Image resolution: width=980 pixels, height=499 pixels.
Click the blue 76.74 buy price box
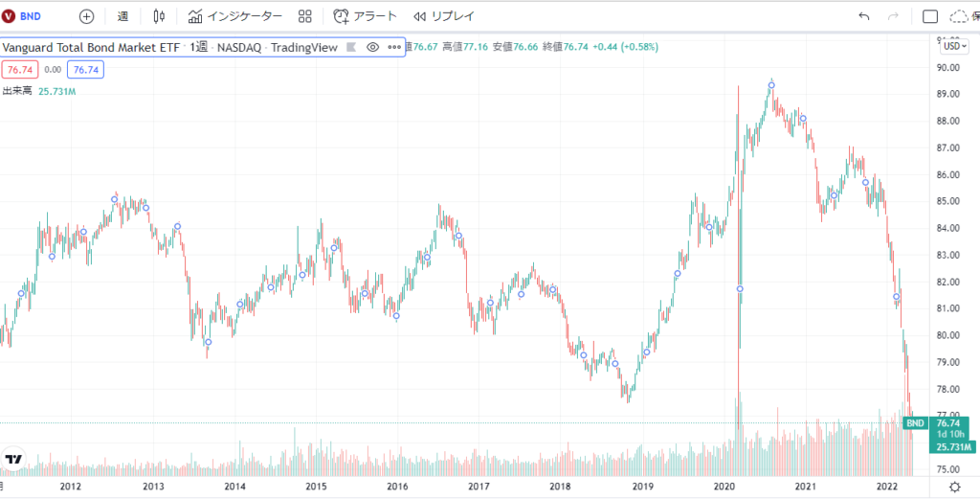pyautogui.click(x=85, y=69)
